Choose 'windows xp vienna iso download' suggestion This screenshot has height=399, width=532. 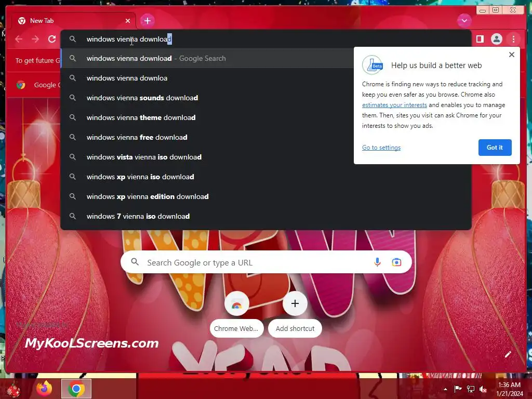pyautogui.click(x=266, y=177)
